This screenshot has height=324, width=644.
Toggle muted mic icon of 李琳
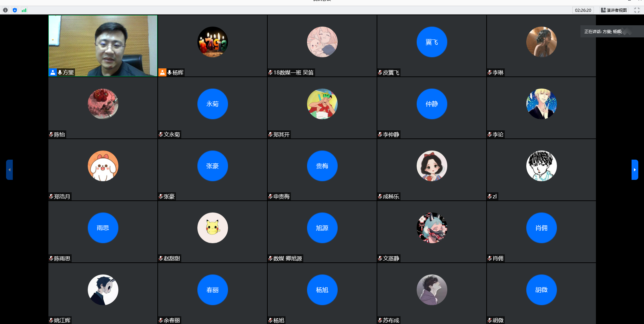[490, 72]
